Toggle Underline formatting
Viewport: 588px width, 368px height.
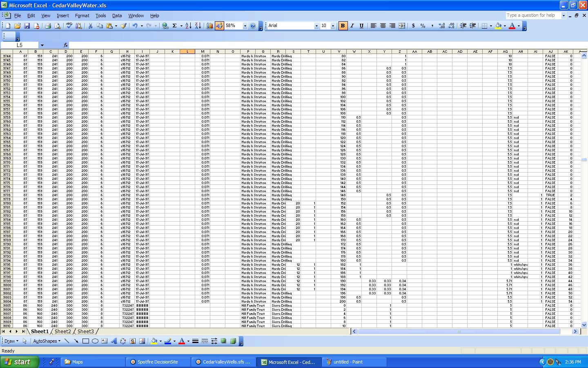pyautogui.click(x=361, y=26)
